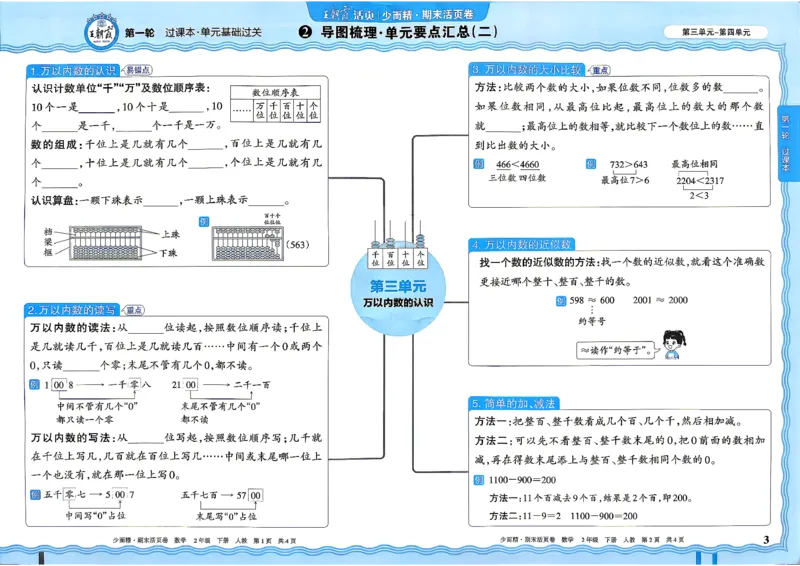Screen dimensions: 800x566
Task: Click the (563) value beside the abacus
Action: pos(297,244)
